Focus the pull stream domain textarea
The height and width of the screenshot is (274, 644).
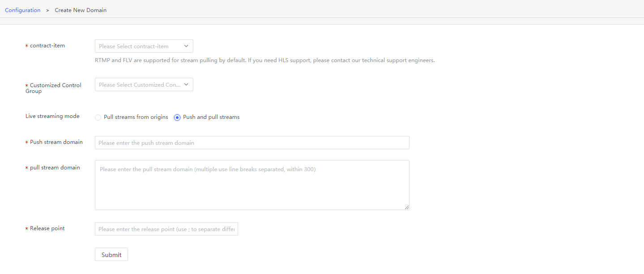252,185
